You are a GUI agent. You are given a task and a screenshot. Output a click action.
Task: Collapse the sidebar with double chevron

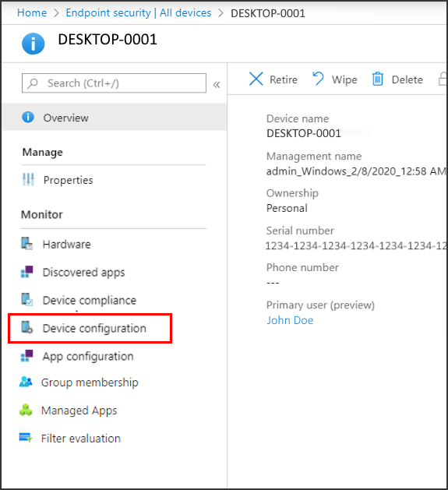point(217,84)
